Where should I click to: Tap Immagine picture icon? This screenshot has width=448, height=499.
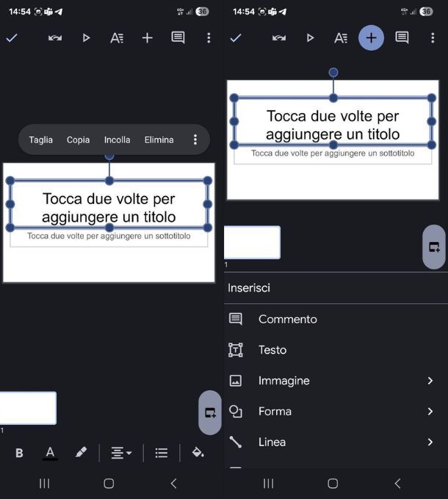236,381
